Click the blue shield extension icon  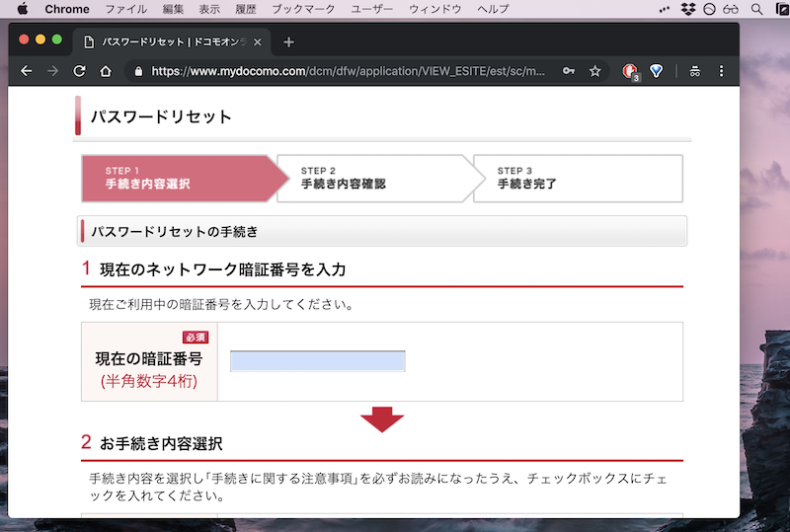(x=656, y=71)
